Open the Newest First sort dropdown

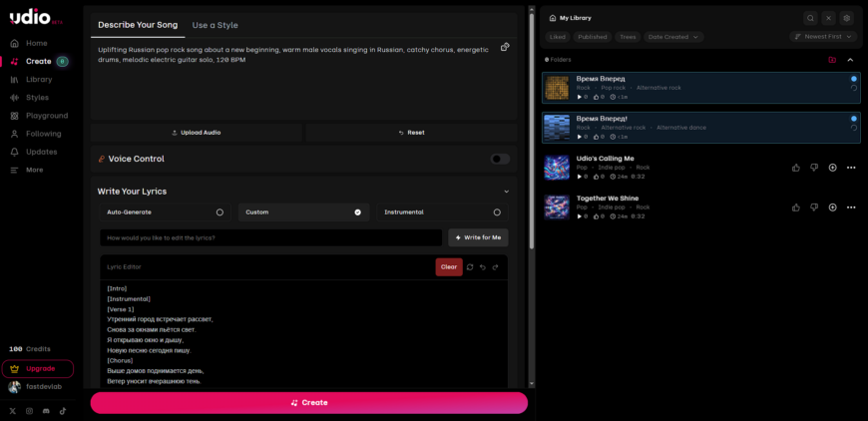coord(823,37)
